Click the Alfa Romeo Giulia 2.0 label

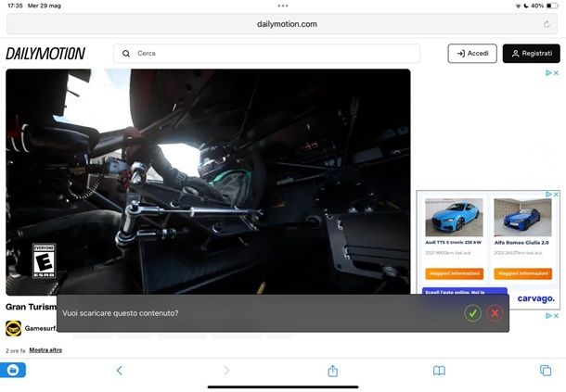point(521,243)
